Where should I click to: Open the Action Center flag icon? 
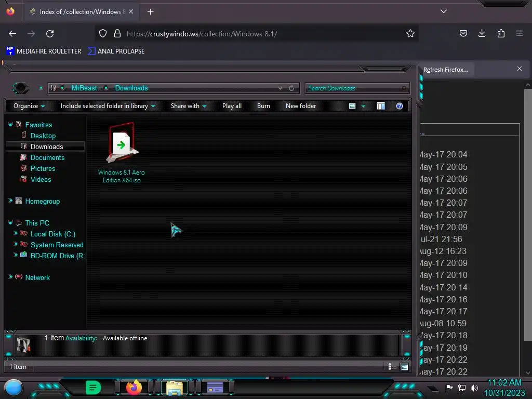coord(449,388)
